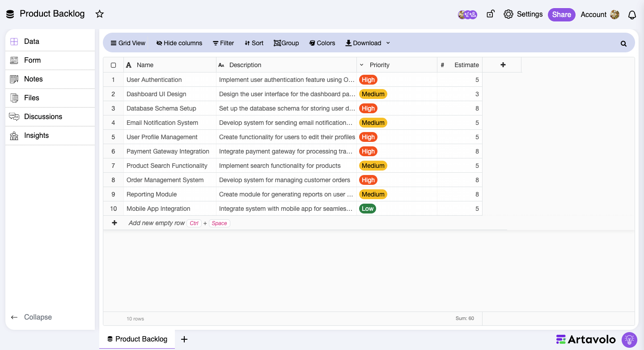Open the Insights sidebar item

(36, 135)
